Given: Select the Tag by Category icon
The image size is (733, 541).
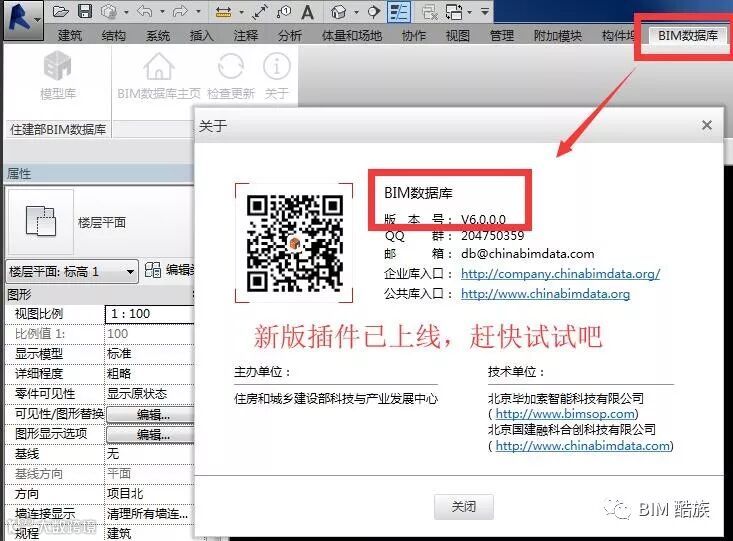Looking at the screenshot, I should [x=284, y=12].
